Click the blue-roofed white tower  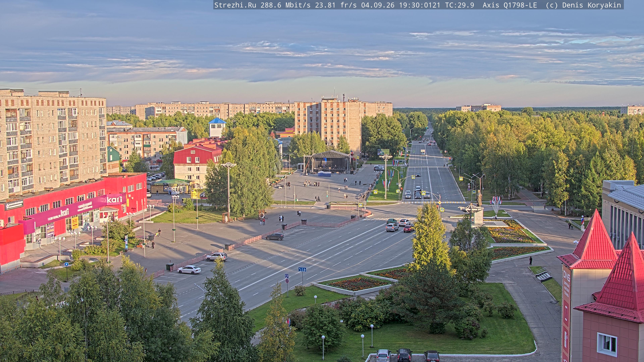217,127
